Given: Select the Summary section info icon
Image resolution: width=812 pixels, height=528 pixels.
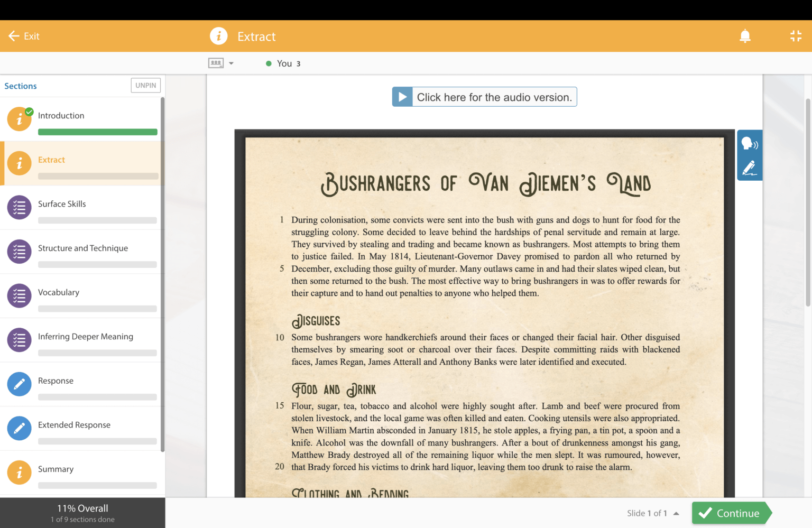Looking at the screenshot, I should click(19, 472).
